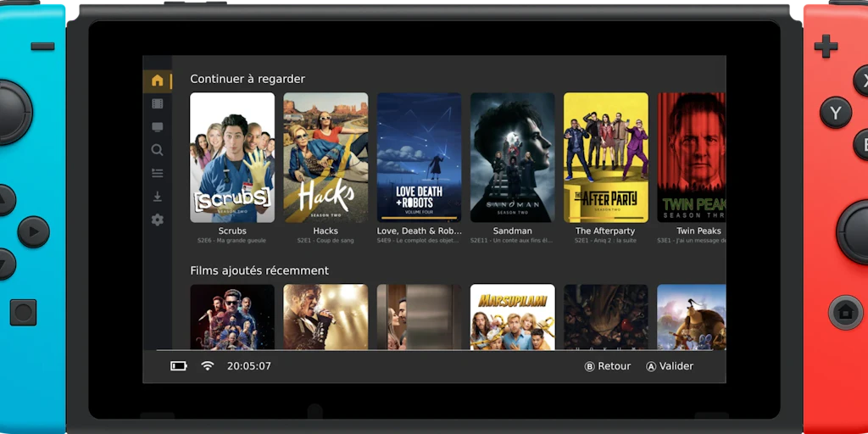The height and width of the screenshot is (434, 868).
Task: Open the Movies library film-strip icon
Action: (x=157, y=103)
